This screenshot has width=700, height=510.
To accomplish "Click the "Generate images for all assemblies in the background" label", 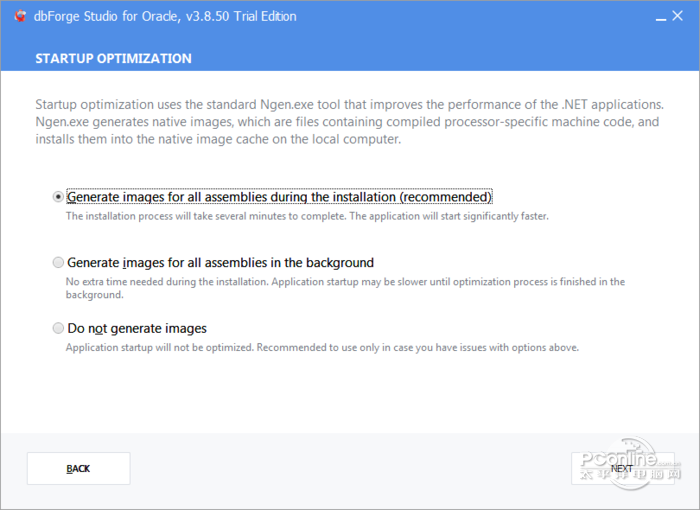I will (220, 263).
